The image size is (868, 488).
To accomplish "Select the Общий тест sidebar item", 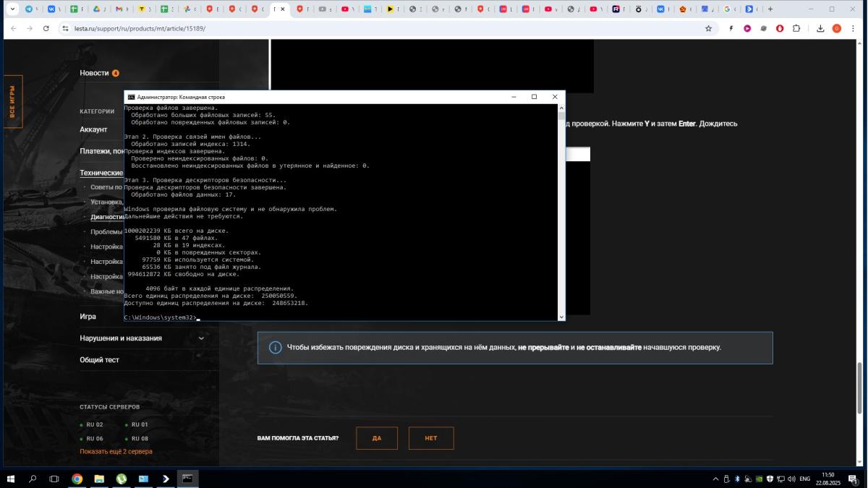I will click(100, 360).
